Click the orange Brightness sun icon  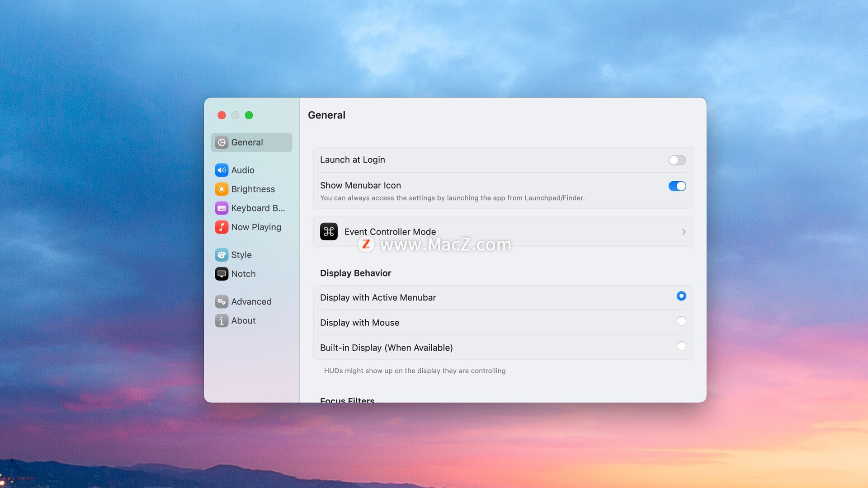[221, 189]
